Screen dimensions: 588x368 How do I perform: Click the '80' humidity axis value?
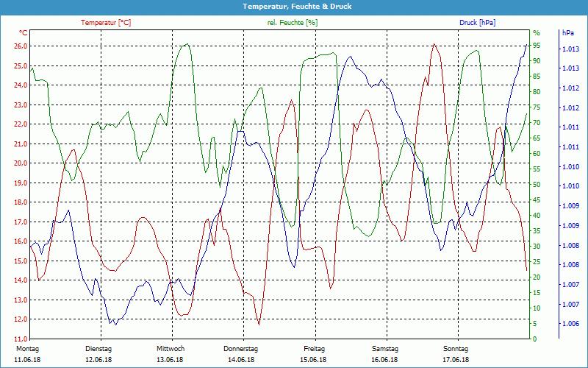[537, 91]
